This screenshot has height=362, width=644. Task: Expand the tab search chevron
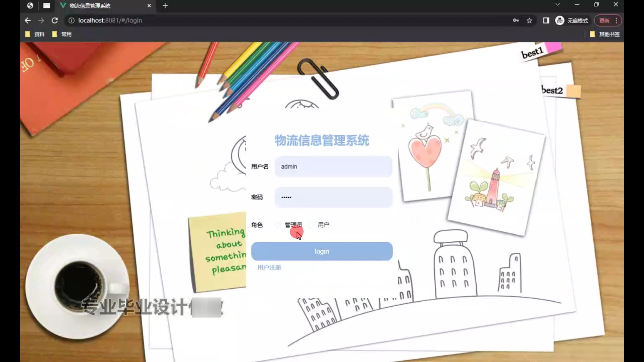(557, 5)
